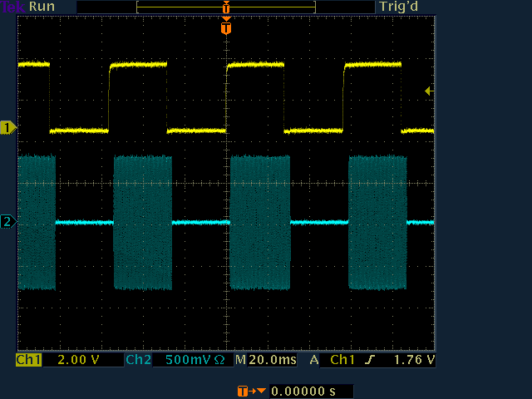The width and height of the screenshot is (532, 399).
Task: Click the Run acquisition status
Action: (x=42, y=7)
